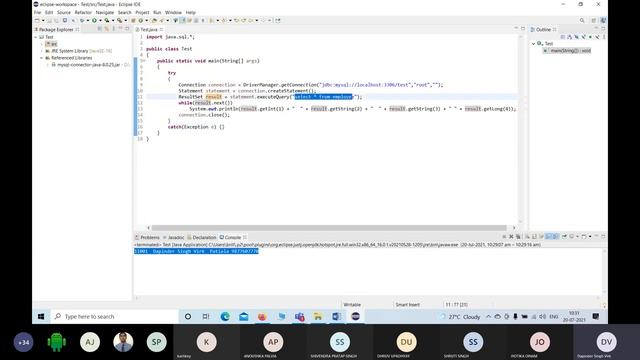This screenshot has width=640, height=360.
Task: Click the Smart Insert status entry
Action: [407, 305]
